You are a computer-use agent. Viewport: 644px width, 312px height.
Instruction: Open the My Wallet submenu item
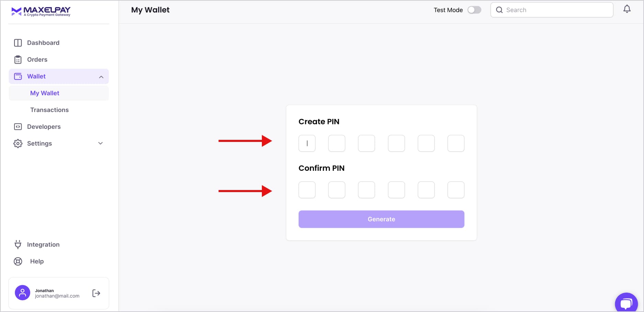[45, 93]
